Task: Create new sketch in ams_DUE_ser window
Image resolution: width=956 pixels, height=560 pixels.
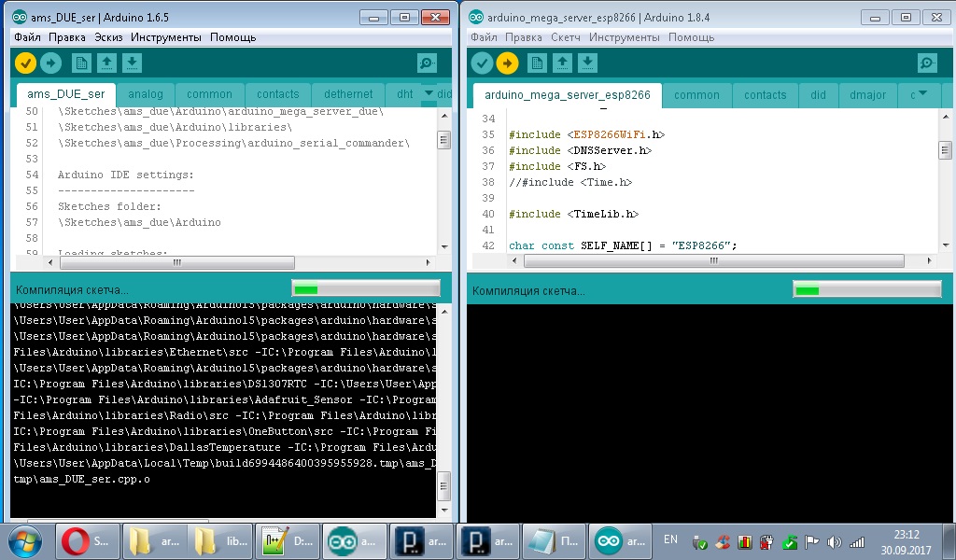Action: 81,63
